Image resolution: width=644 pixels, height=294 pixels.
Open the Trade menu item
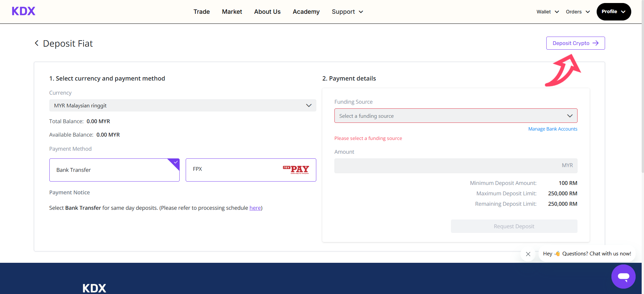click(201, 12)
